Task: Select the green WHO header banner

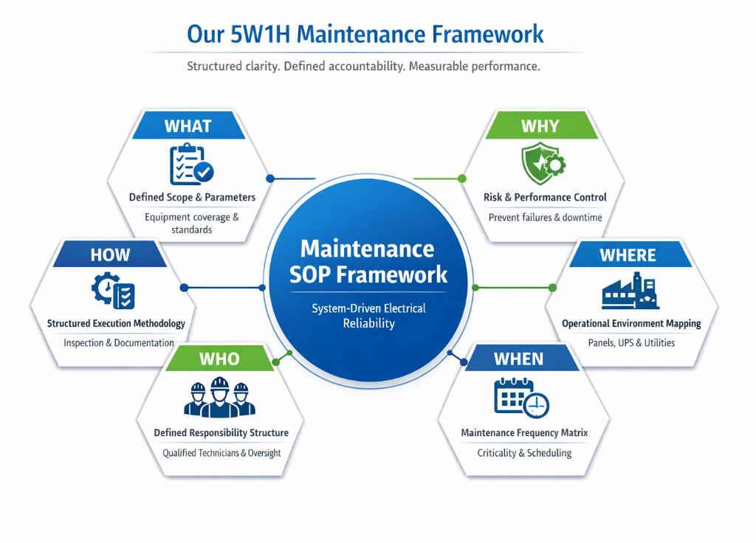Action: pos(219,359)
